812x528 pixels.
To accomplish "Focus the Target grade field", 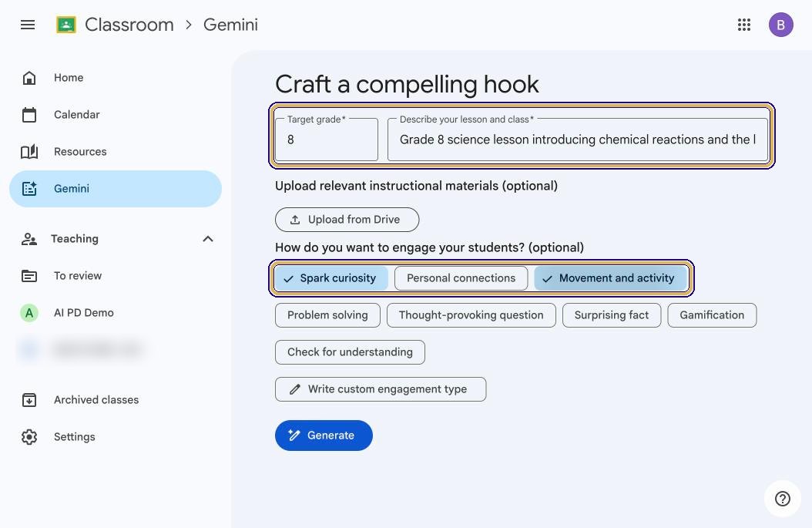I will coord(326,140).
